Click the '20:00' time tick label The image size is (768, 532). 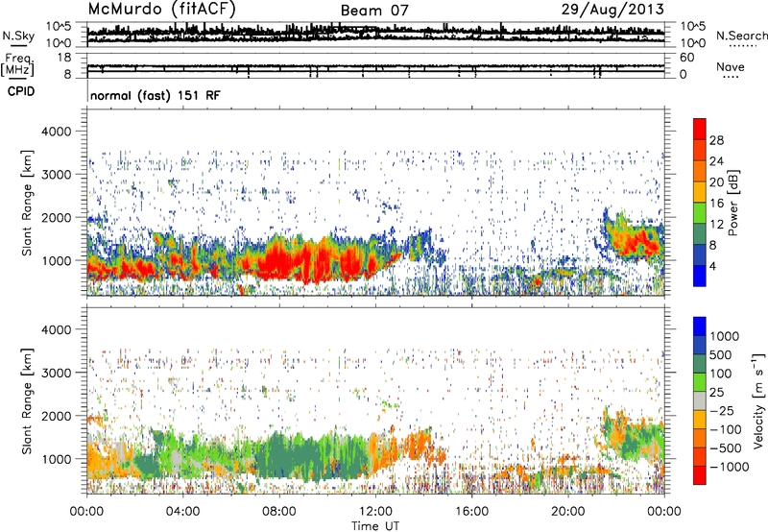click(x=567, y=512)
